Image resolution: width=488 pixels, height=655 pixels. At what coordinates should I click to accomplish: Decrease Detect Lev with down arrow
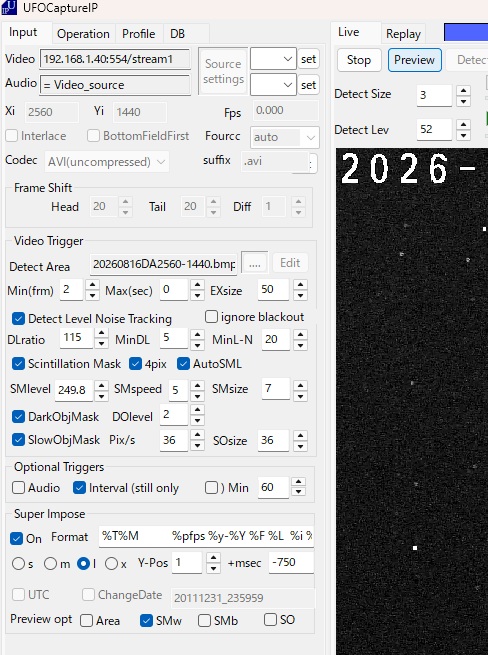tap(463, 135)
